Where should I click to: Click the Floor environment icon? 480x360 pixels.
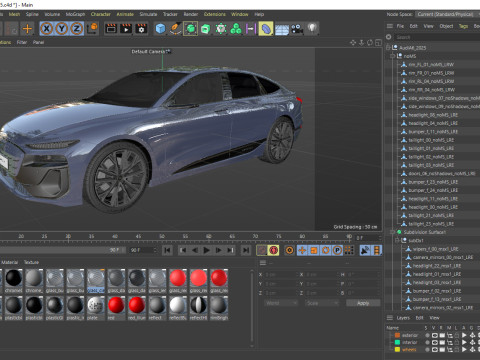pos(282,29)
